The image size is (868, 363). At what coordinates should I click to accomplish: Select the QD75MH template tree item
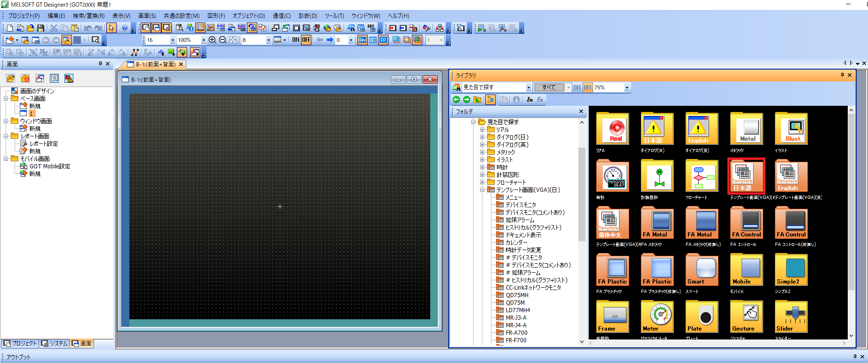[x=517, y=295]
